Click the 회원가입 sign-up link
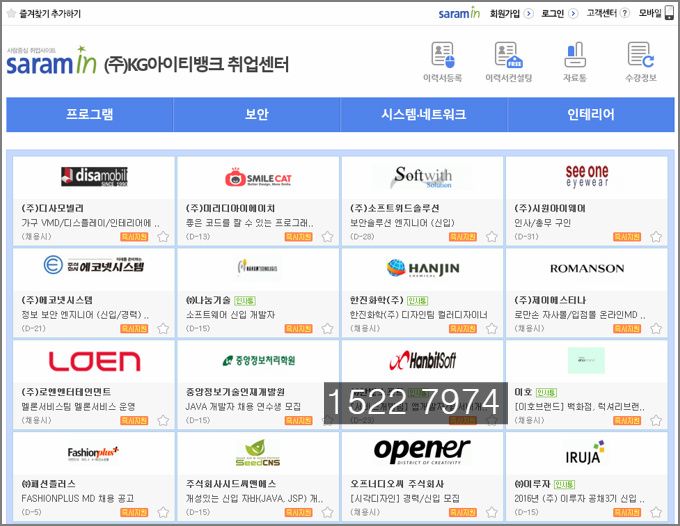680x526 pixels. pos(504,13)
